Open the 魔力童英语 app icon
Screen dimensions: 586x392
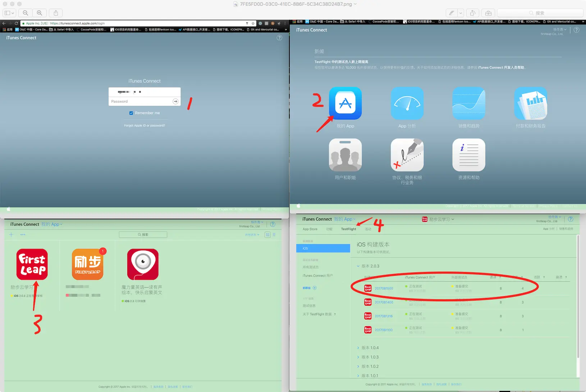click(143, 264)
